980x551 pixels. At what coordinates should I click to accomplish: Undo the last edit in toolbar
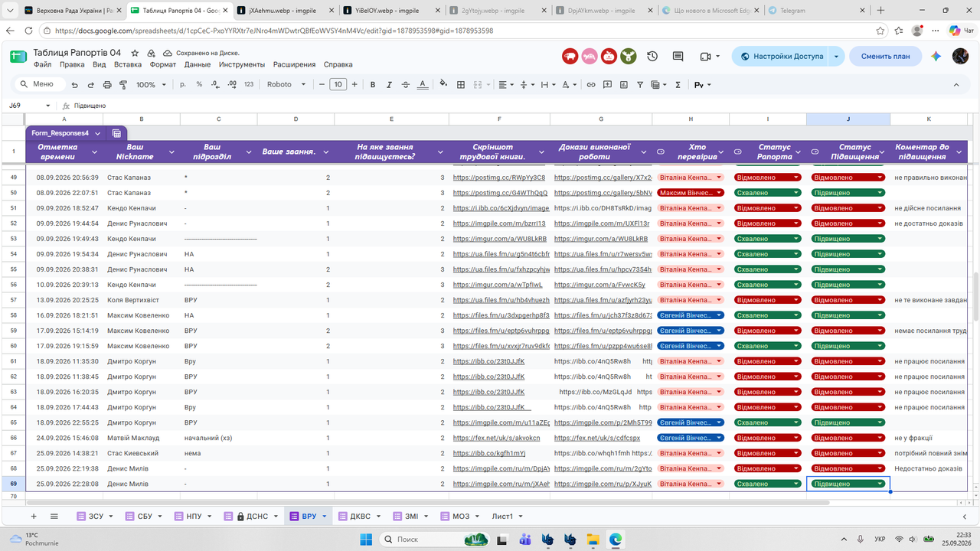74,85
